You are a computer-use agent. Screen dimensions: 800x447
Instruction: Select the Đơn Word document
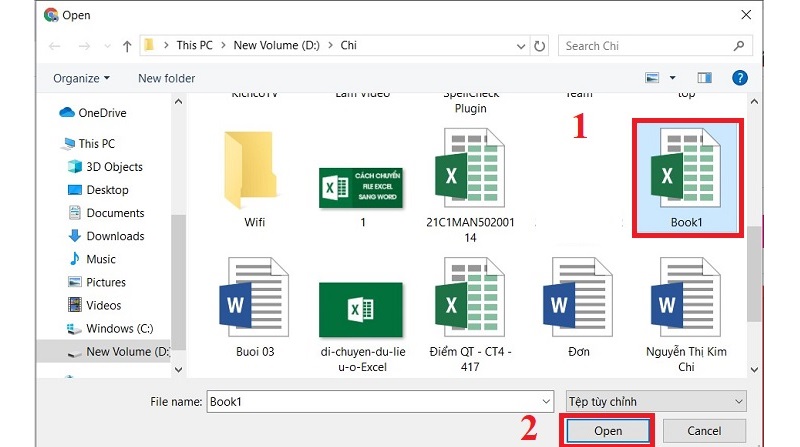[578, 305]
